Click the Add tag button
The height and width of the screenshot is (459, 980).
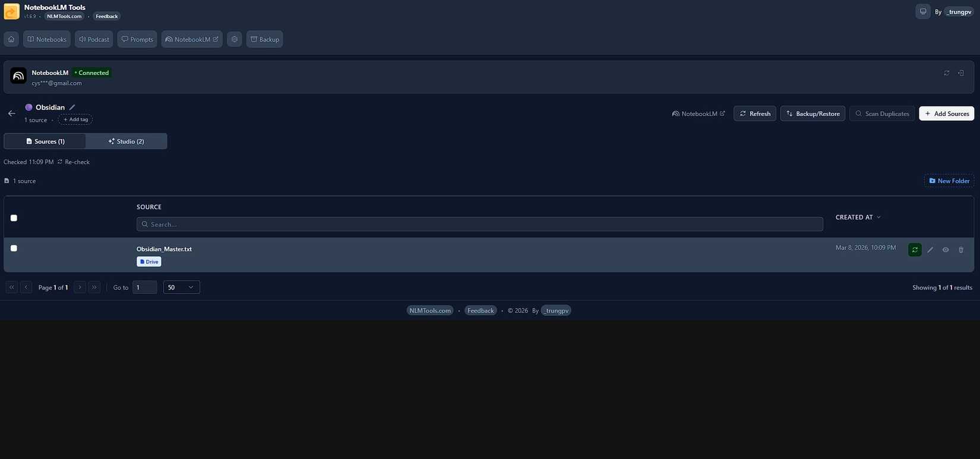pos(75,120)
